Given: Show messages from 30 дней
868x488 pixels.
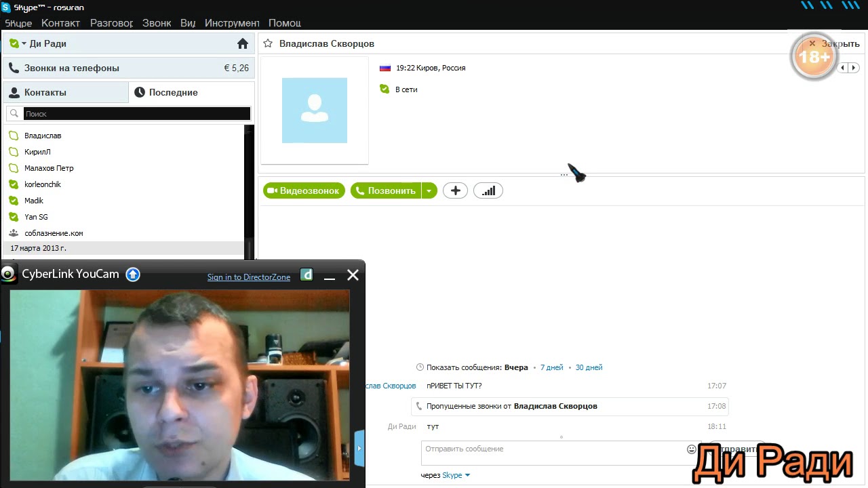Looking at the screenshot, I should [589, 367].
